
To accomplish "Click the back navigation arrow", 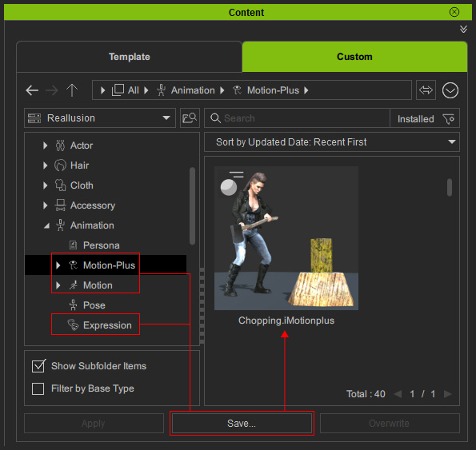I will [32, 90].
